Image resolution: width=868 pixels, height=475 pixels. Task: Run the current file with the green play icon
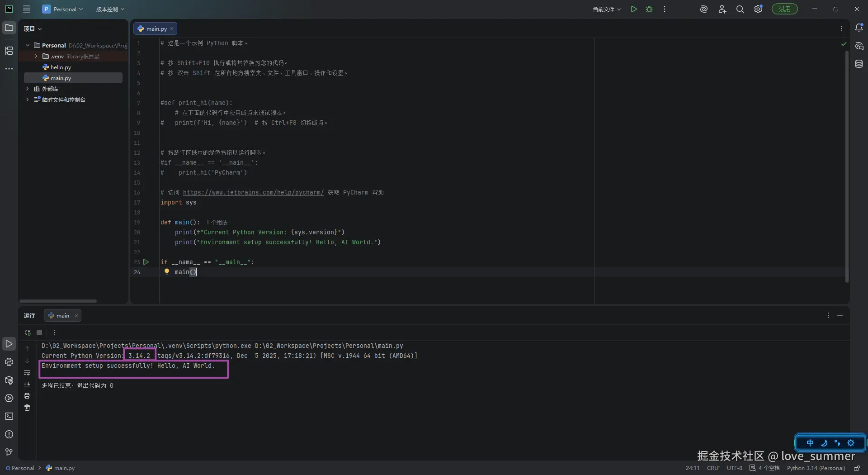click(634, 9)
